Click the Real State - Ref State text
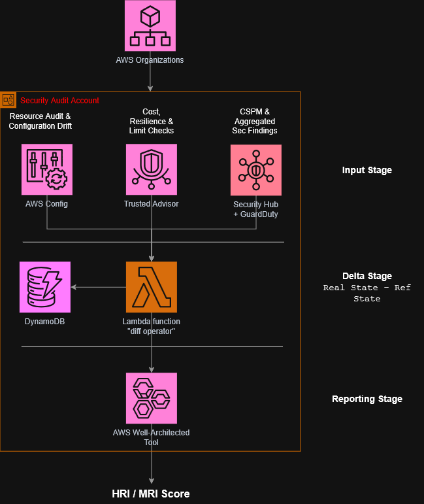The height and width of the screenshot is (504, 424). coord(367,293)
